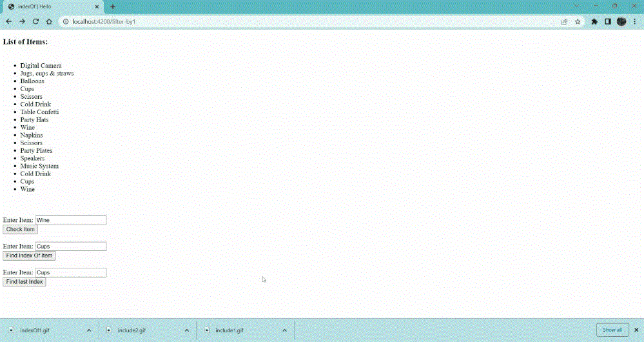Click Show all downloads button
Viewport: 644px width, 342px height.
click(612, 330)
